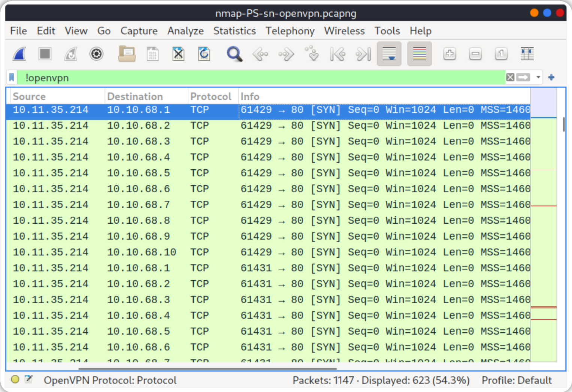Stop the running capture
The image size is (572, 392).
click(45, 54)
